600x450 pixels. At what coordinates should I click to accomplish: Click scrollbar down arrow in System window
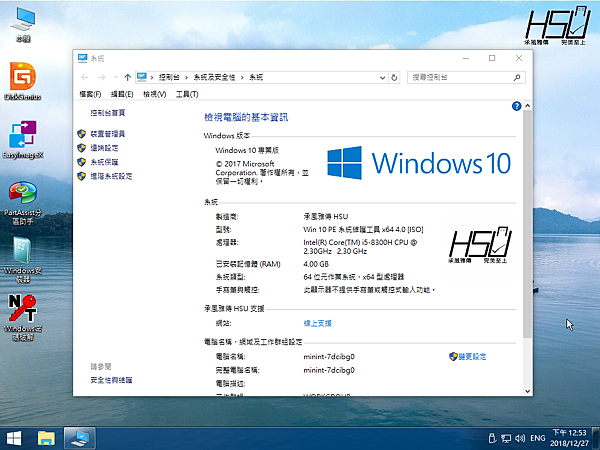(527, 391)
